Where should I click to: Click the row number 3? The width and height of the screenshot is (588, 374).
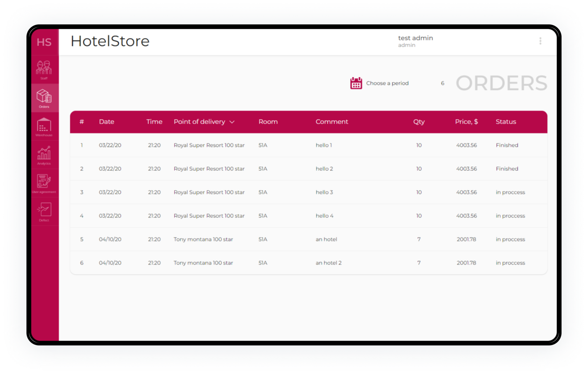point(82,192)
